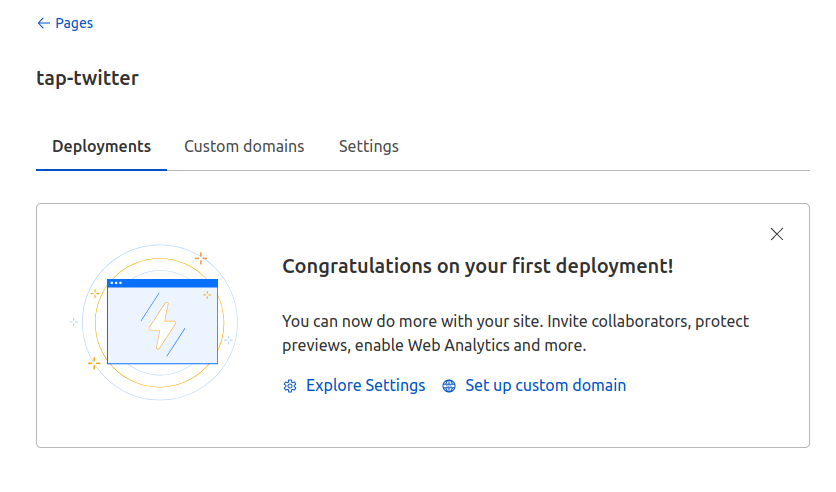Click the lightning bolt in the illustration
The width and height of the screenshot is (836, 492).
point(162,326)
